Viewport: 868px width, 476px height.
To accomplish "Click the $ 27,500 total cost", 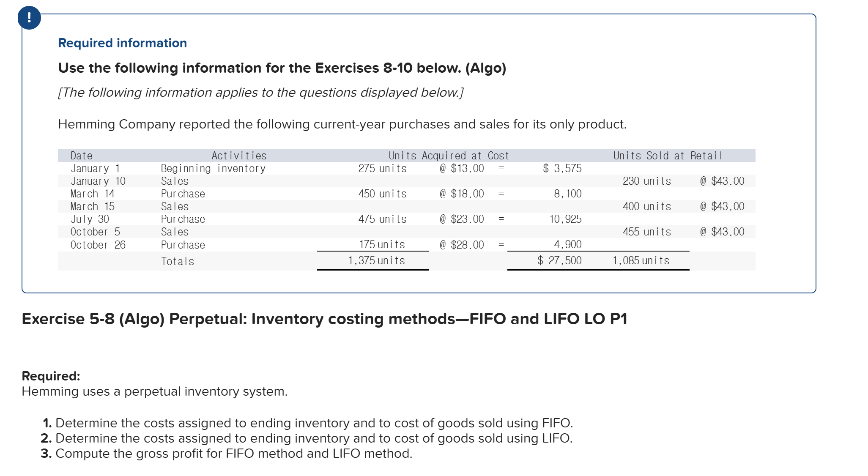I will pos(559,260).
